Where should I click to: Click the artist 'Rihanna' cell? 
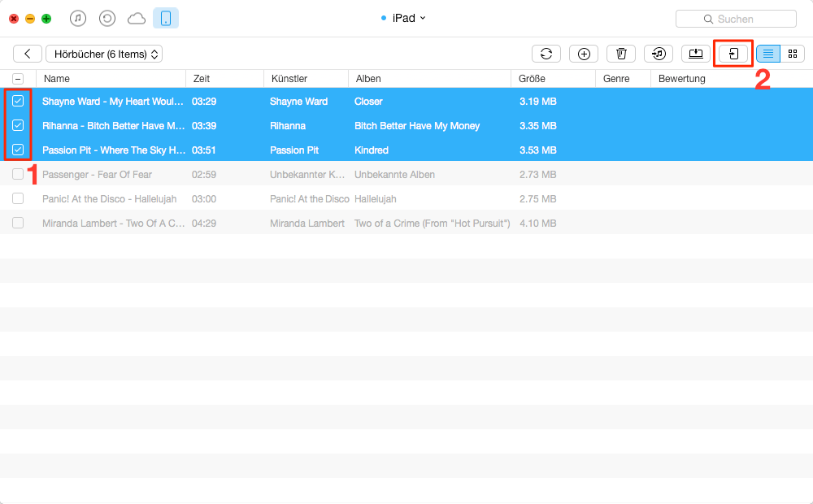pos(288,126)
